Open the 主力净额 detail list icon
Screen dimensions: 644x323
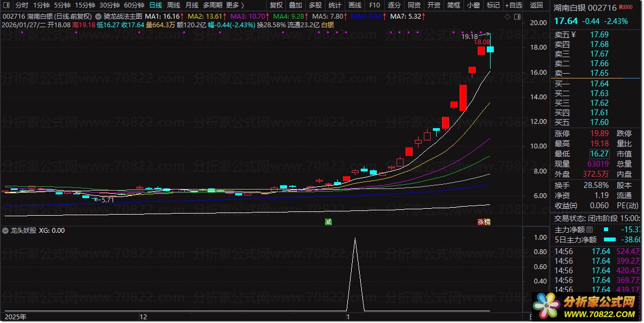tap(589, 230)
